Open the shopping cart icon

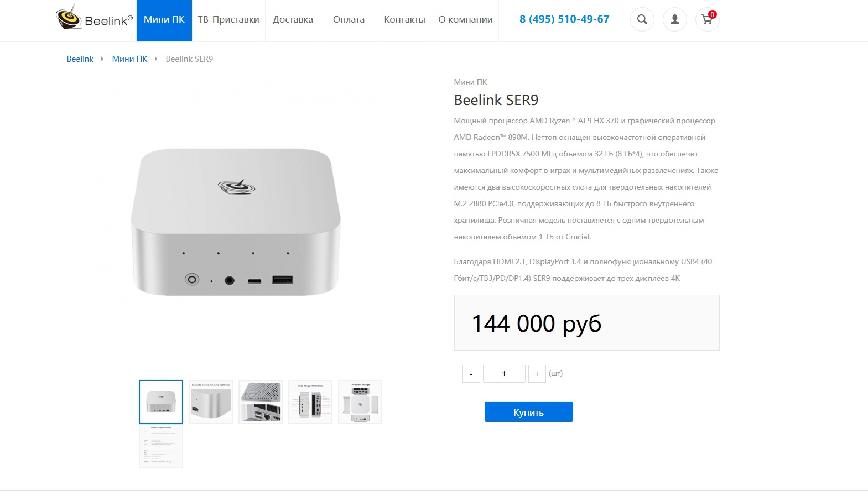(707, 19)
